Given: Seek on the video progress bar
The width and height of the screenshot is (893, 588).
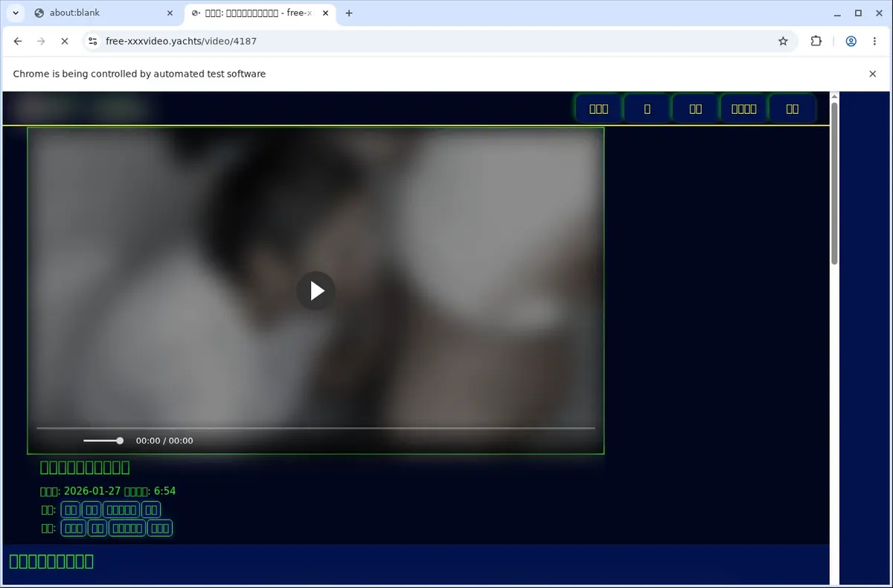Looking at the screenshot, I should coord(316,428).
